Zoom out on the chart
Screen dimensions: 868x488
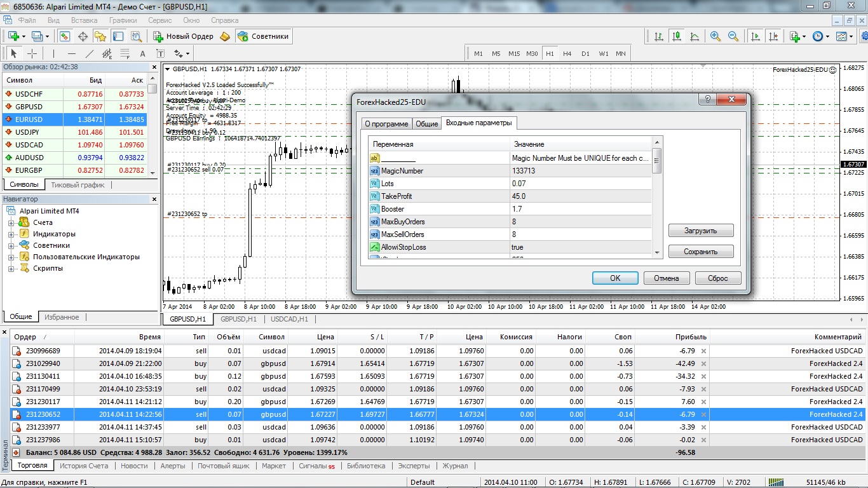[733, 36]
